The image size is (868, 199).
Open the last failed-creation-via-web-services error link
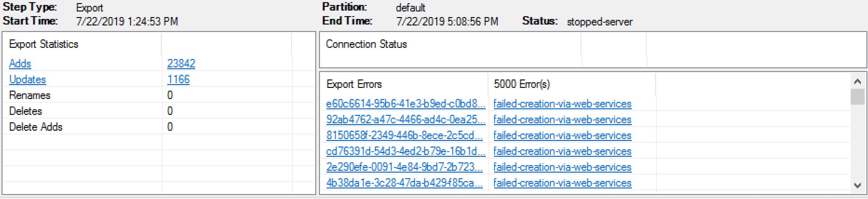pyautogui.click(x=562, y=183)
